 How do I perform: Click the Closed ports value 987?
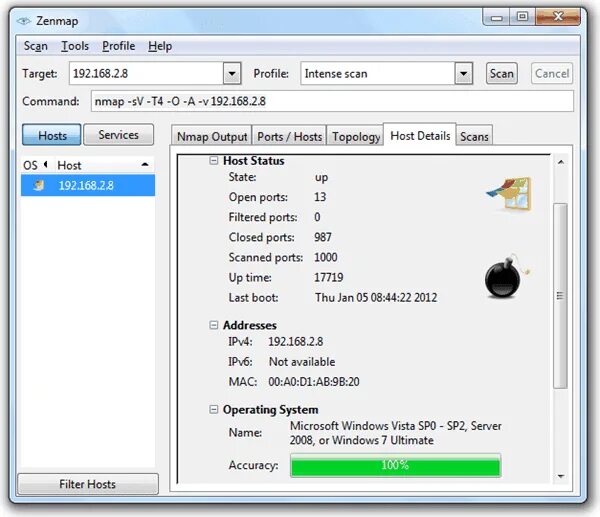[323, 237]
